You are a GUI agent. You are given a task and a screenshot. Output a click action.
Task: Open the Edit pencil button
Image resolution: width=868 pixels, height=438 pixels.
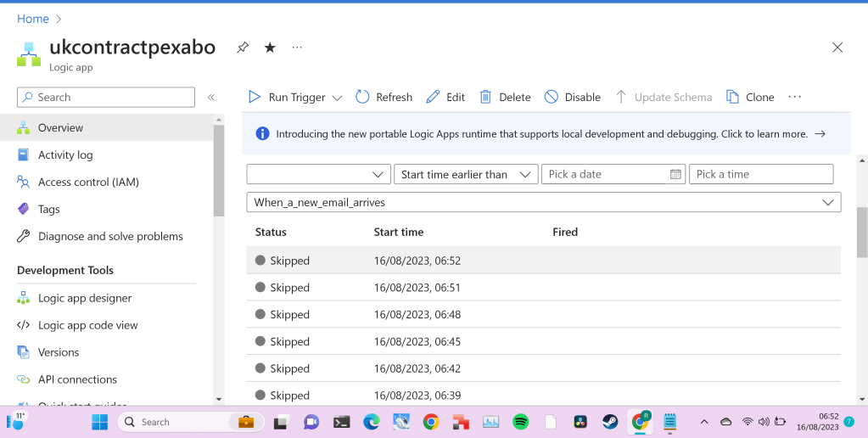pos(445,97)
